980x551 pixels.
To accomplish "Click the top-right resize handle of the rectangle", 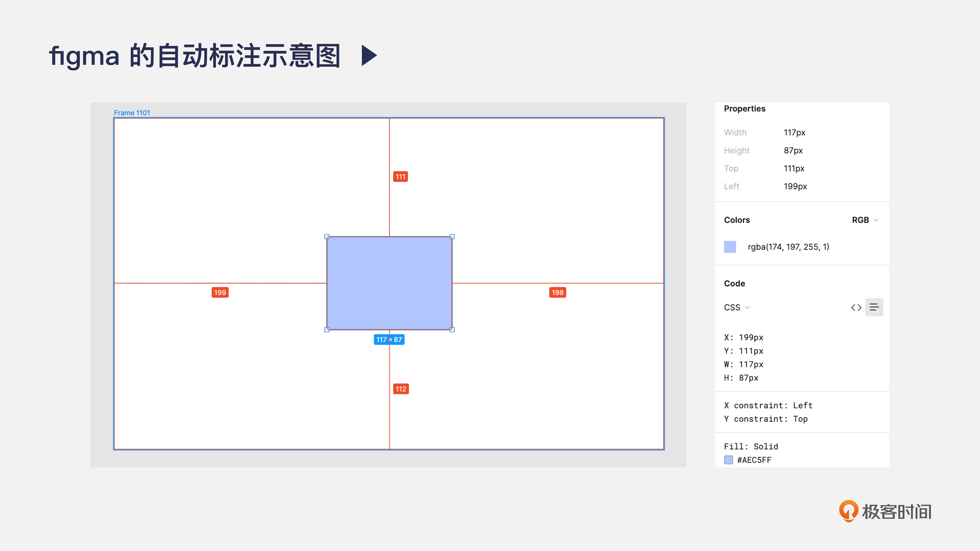I will point(452,237).
